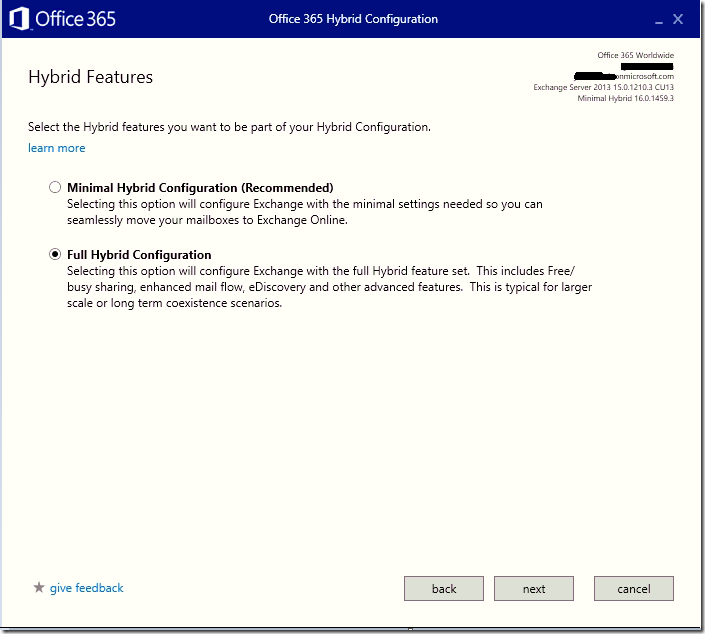Cancel the hybrid configuration wizard
The image size is (705, 634).
click(634, 589)
